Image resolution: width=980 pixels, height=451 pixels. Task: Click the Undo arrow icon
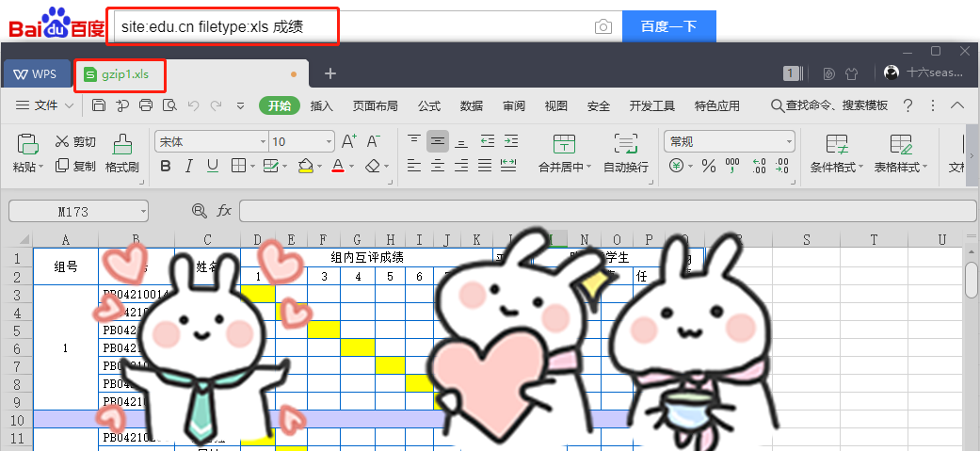coord(193,105)
